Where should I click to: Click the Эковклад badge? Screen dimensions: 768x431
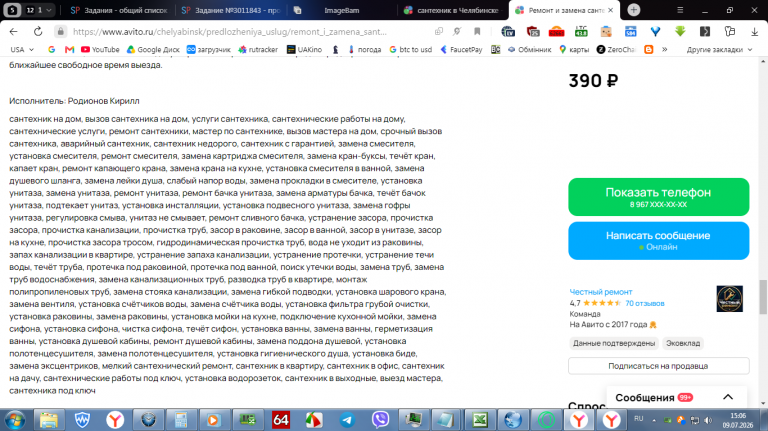coord(683,343)
